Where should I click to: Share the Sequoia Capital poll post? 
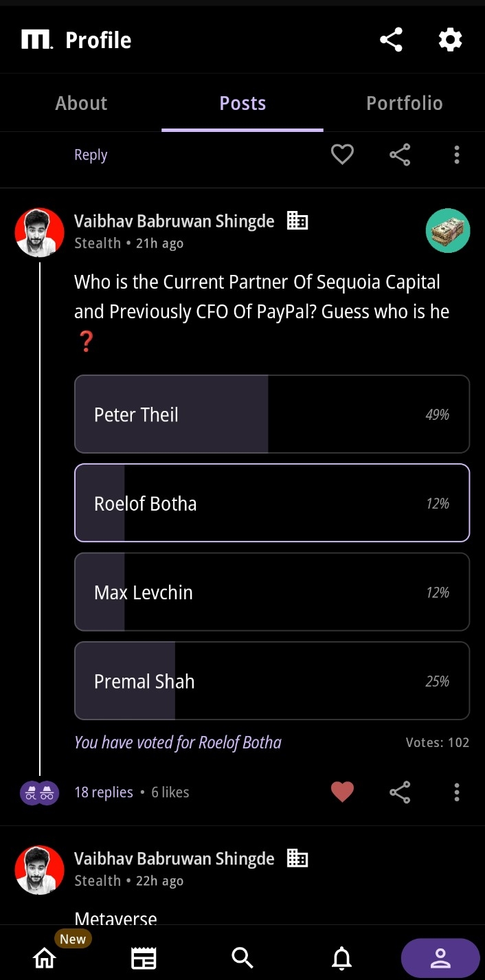pyautogui.click(x=400, y=792)
